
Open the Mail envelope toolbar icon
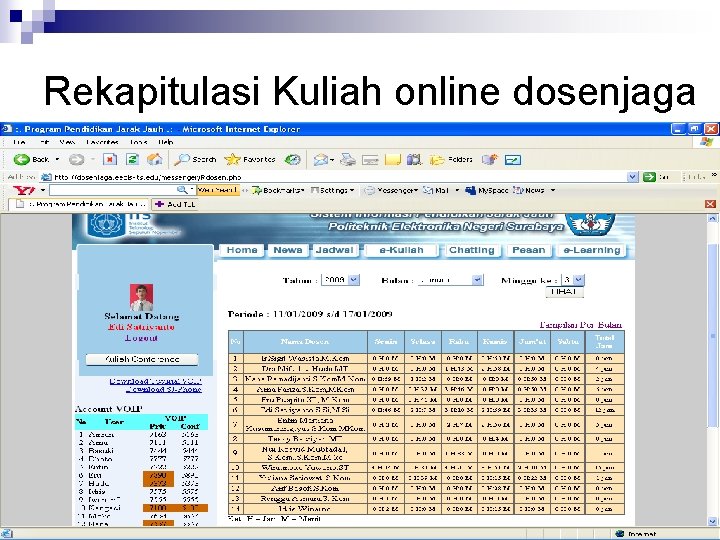[321, 159]
